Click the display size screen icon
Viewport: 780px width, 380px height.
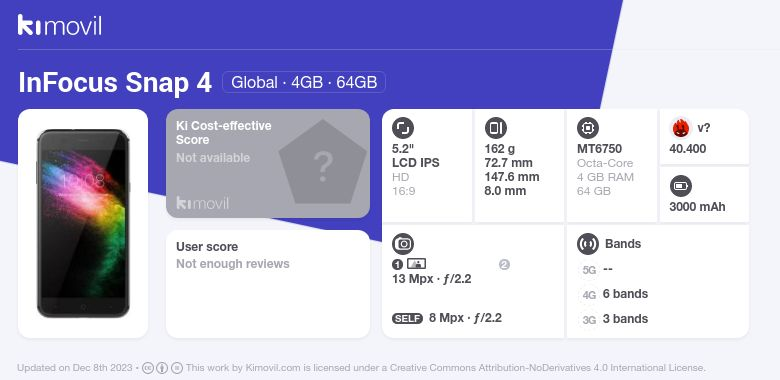(403, 128)
